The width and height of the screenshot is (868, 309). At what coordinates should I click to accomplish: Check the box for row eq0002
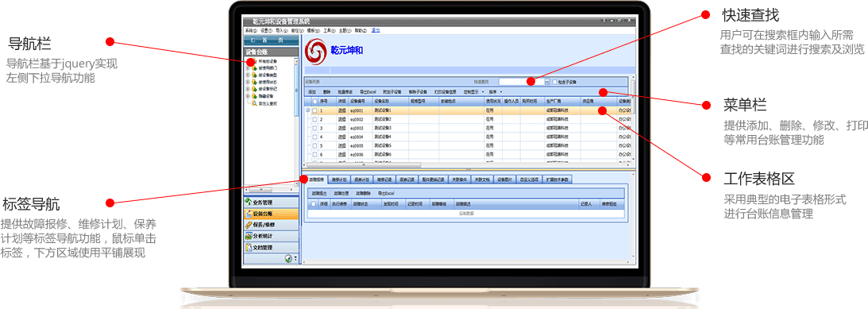314,119
